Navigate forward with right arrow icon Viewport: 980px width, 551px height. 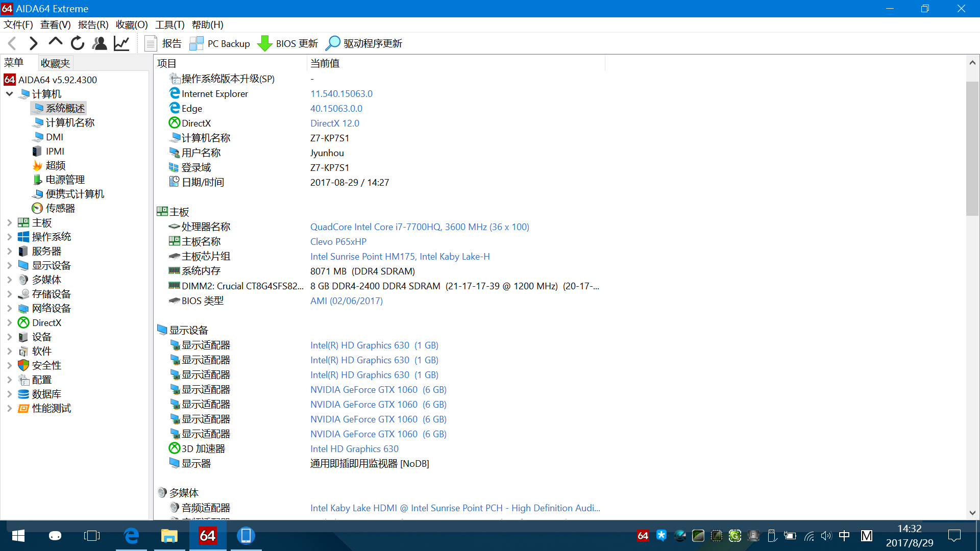tap(33, 43)
